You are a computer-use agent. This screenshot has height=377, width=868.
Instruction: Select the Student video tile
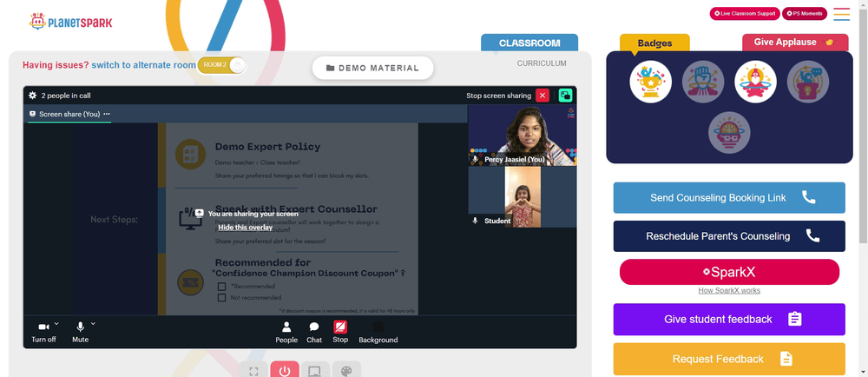pos(522,196)
